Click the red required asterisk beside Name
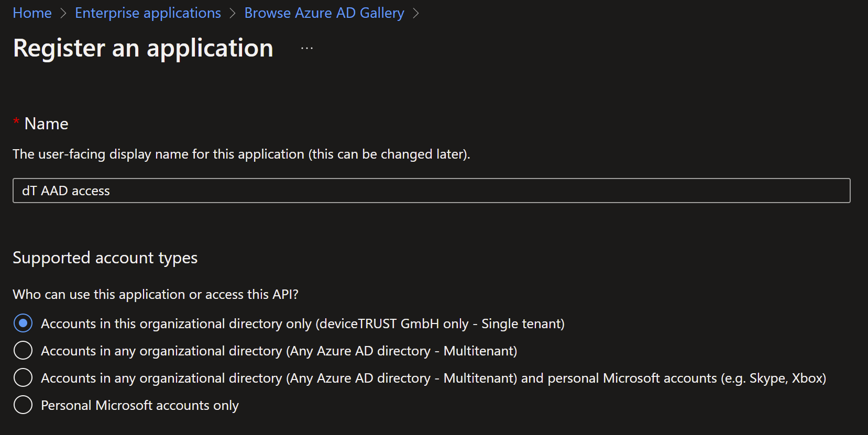The height and width of the screenshot is (435, 868). pyautogui.click(x=16, y=122)
